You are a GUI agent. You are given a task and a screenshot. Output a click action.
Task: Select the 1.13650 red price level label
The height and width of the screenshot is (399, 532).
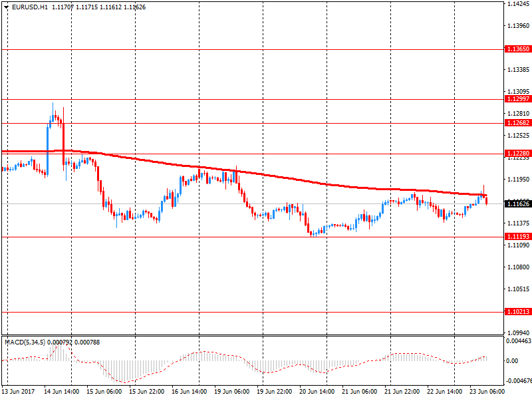point(518,49)
